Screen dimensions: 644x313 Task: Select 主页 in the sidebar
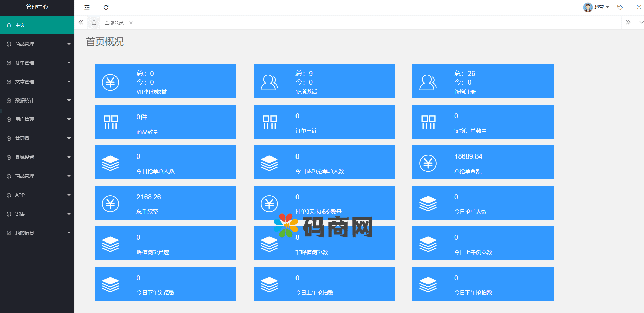(x=37, y=25)
